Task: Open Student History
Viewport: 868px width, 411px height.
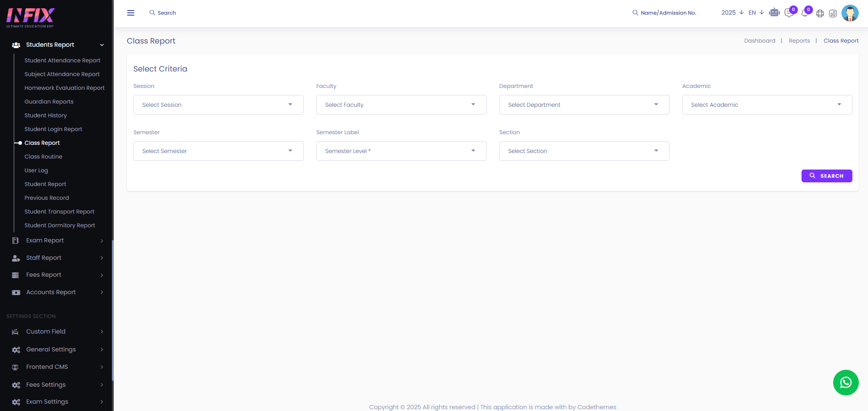Action: pos(45,115)
